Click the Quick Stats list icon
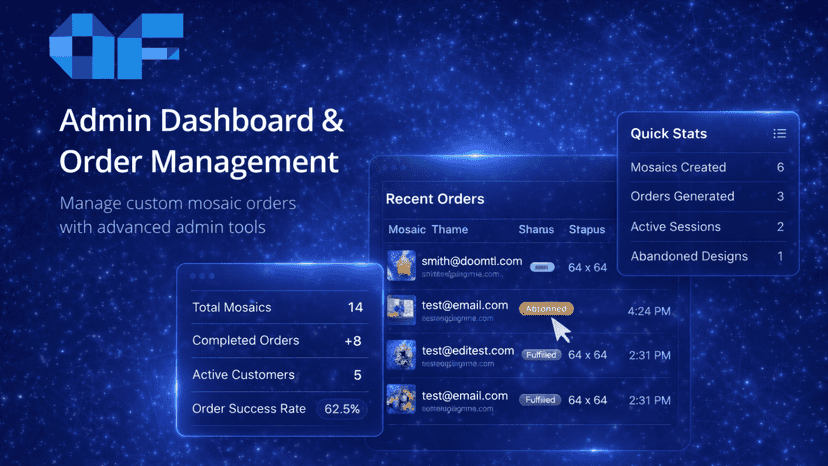Viewport: 828px width, 466px height. point(779,134)
